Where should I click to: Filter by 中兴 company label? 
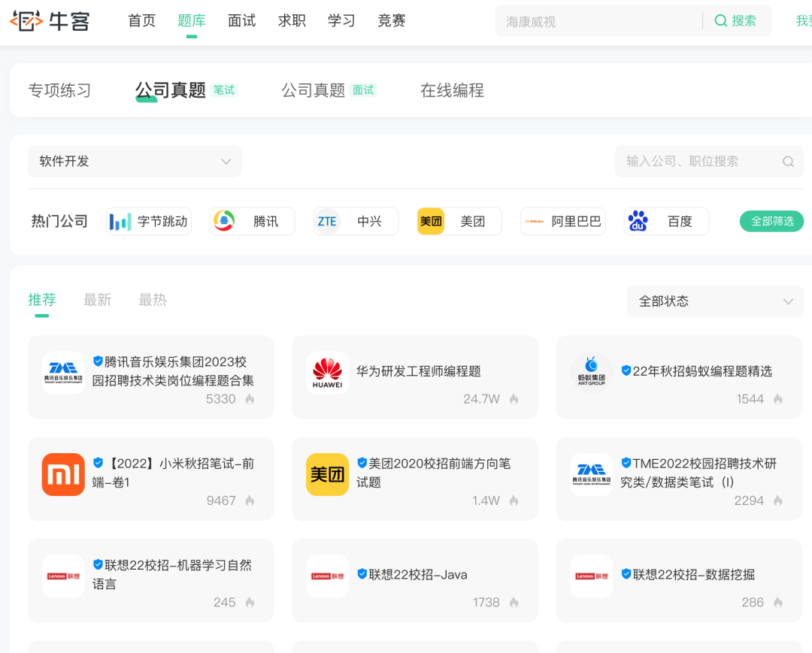click(x=369, y=222)
